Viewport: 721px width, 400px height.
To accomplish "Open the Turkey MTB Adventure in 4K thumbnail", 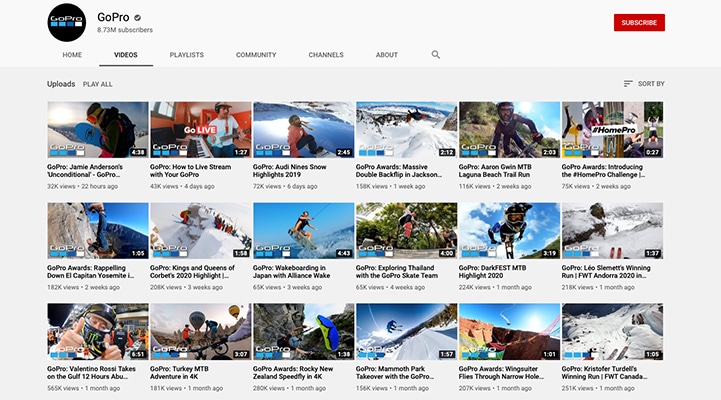I will click(x=200, y=332).
